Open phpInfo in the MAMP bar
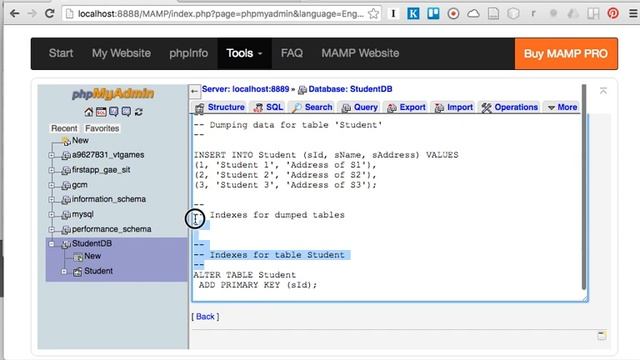This screenshot has height=360, width=640. (189, 53)
